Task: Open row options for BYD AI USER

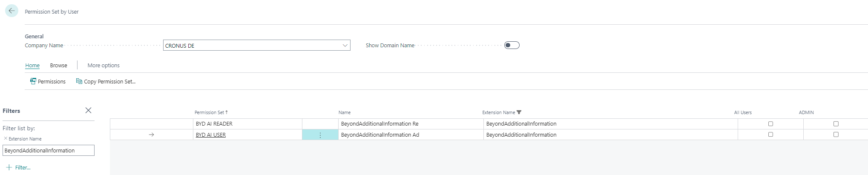Action: (x=320, y=135)
